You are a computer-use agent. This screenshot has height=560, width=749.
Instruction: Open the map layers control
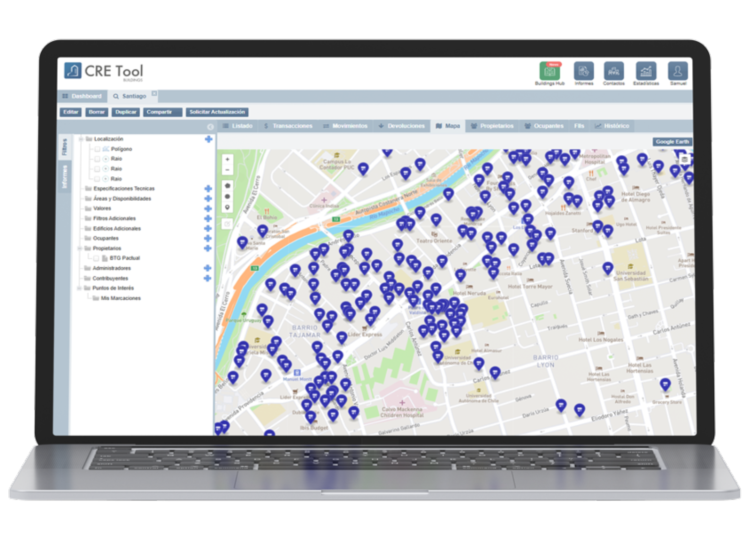[685, 159]
